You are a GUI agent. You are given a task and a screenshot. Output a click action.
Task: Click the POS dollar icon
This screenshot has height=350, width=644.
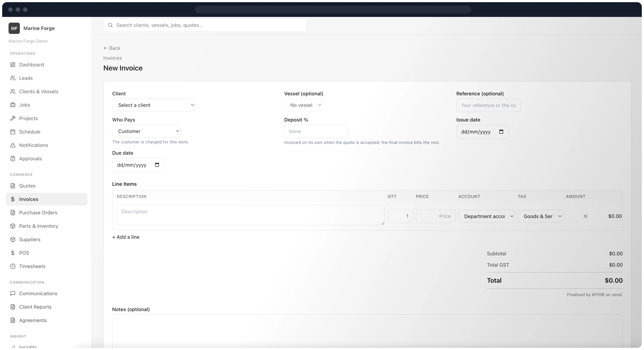pyautogui.click(x=13, y=253)
